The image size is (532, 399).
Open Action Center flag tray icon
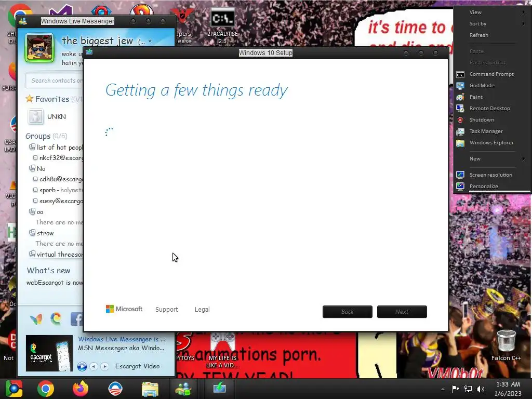pyautogui.click(x=455, y=389)
